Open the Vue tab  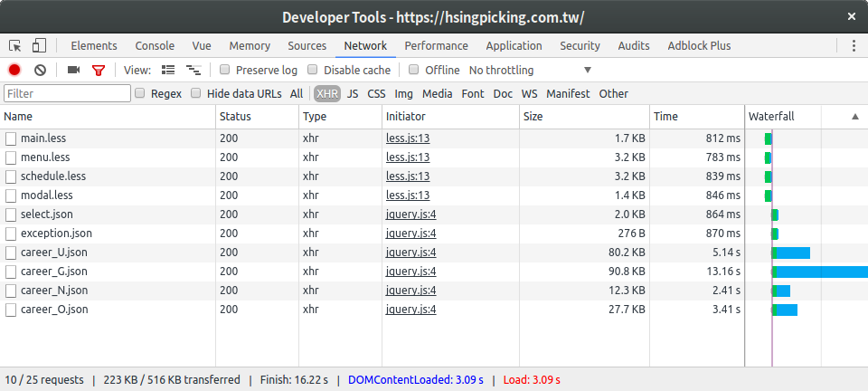(202, 46)
